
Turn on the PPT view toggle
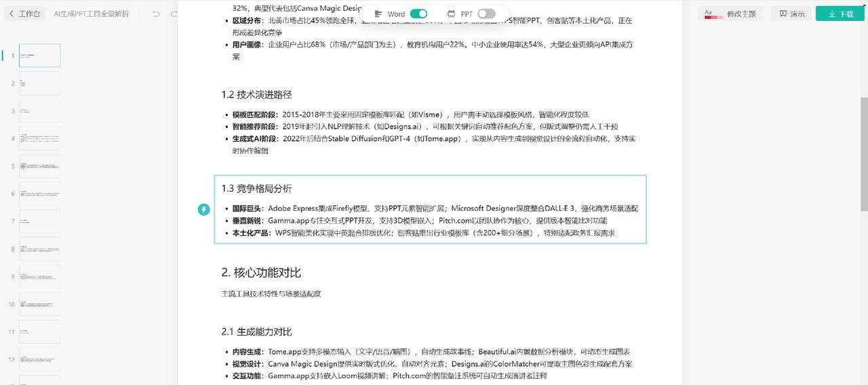pyautogui.click(x=486, y=14)
